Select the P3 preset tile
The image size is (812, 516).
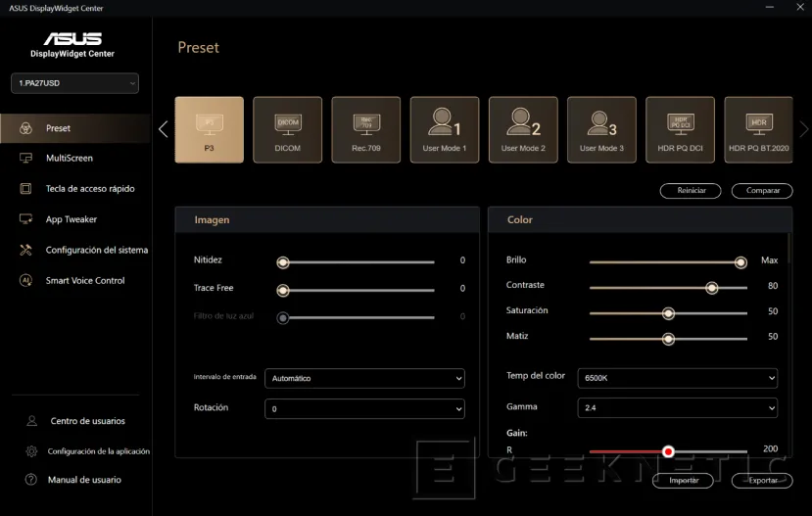tap(209, 129)
